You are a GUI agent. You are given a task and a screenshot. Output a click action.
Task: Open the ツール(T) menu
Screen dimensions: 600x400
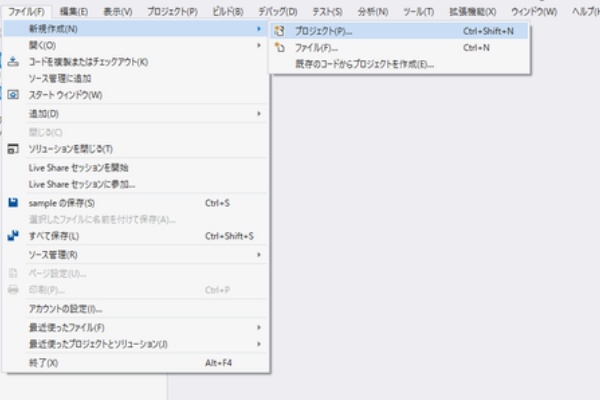(419, 12)
